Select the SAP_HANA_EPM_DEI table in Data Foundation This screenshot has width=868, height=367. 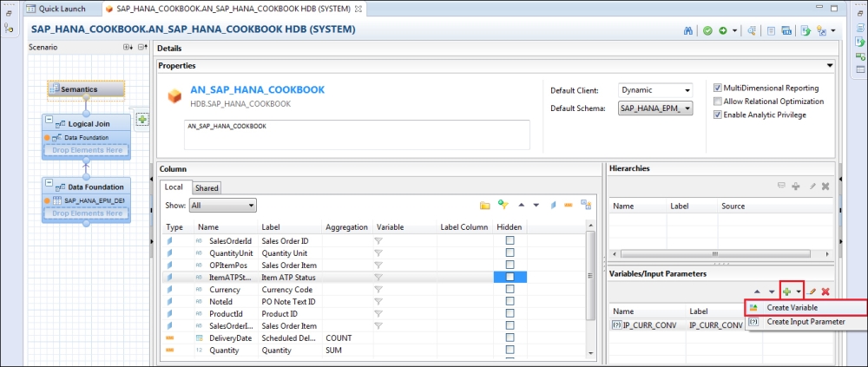86,200
